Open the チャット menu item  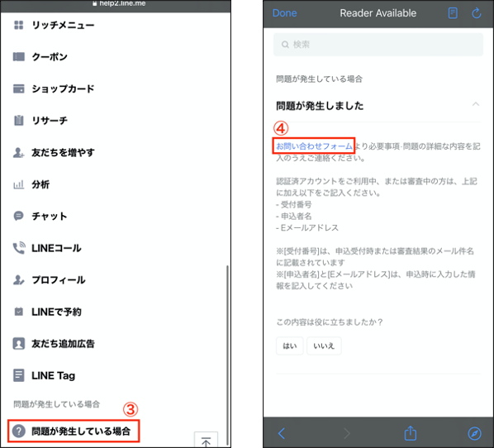[x=50, y=216]
